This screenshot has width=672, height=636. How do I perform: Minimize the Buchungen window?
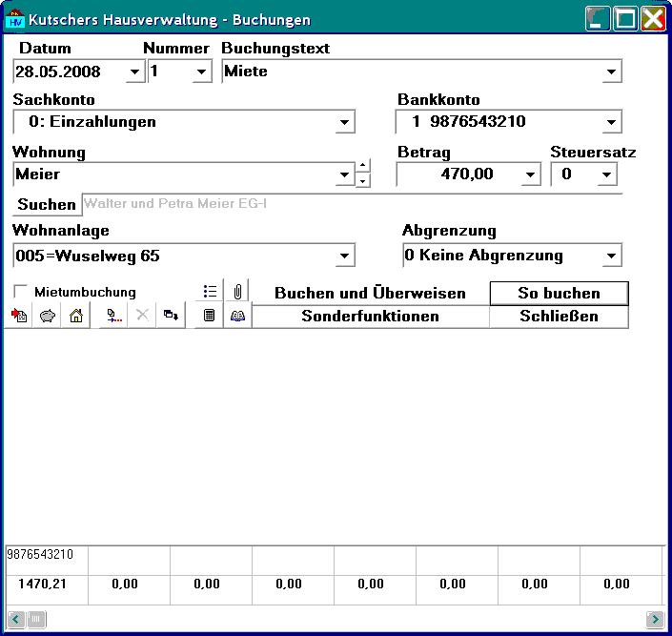[x=598, y=19]
